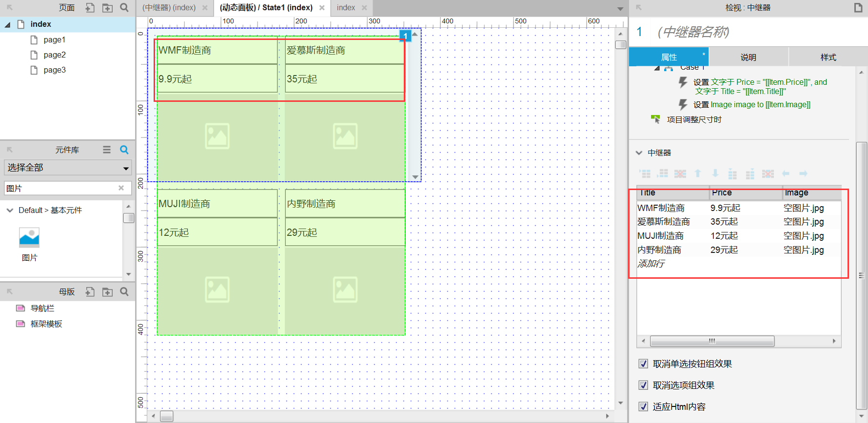This screenshot has height=423, width=868.
Task: Add a master folder in Masters panel
Action: 107,291
